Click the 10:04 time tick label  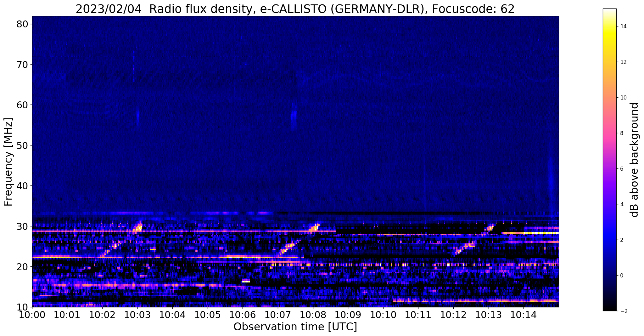[x=172, y=315]
